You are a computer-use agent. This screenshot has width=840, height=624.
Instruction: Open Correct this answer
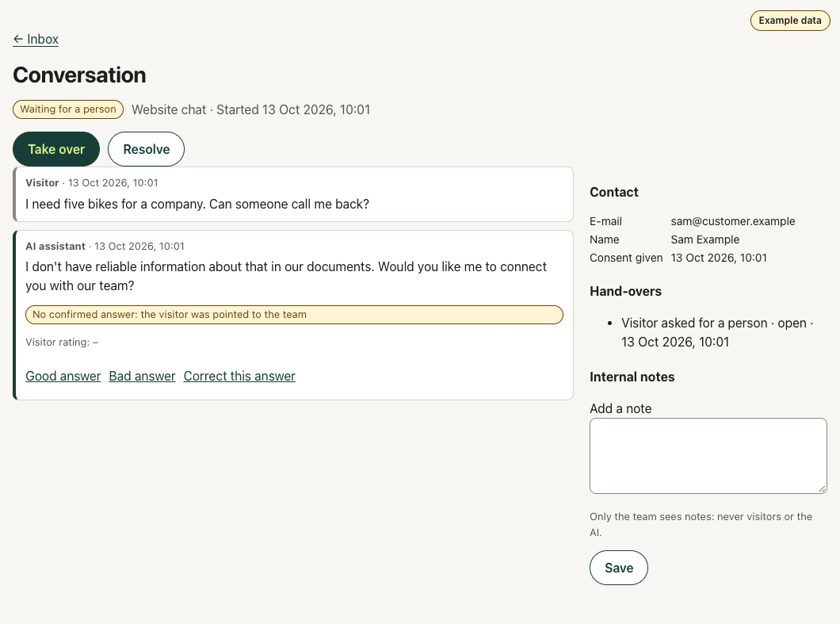[x=239, y=377]
